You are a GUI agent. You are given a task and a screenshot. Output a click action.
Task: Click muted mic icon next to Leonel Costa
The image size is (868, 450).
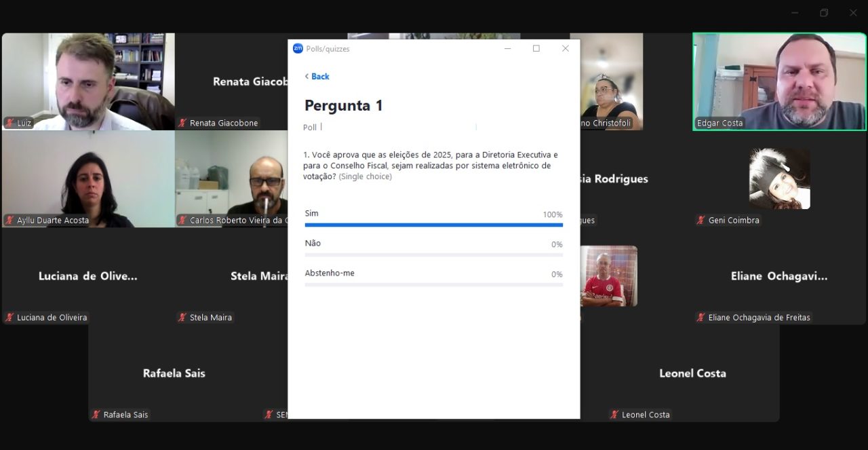pos(614,414)
